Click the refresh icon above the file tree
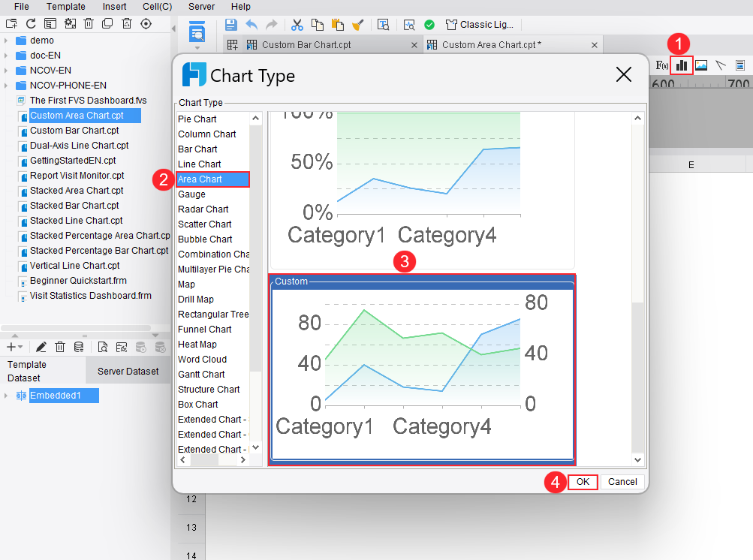Screen dimensions: 753x560 (31, 23)
